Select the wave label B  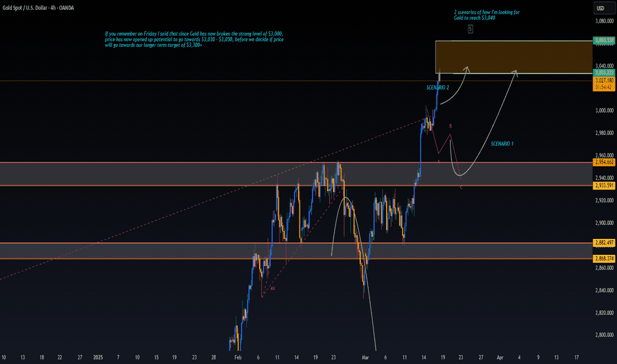451,126
